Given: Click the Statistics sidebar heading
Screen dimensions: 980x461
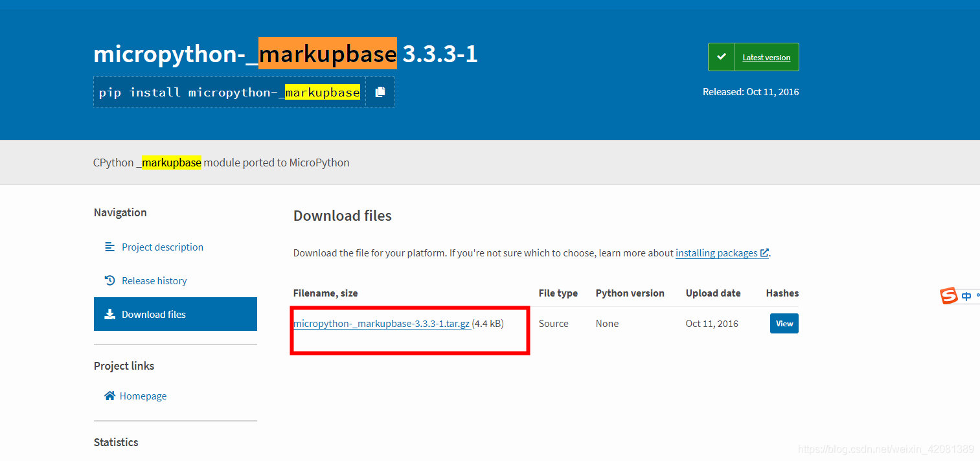Looking at the screenshot, I should click(x=116, y=442).
